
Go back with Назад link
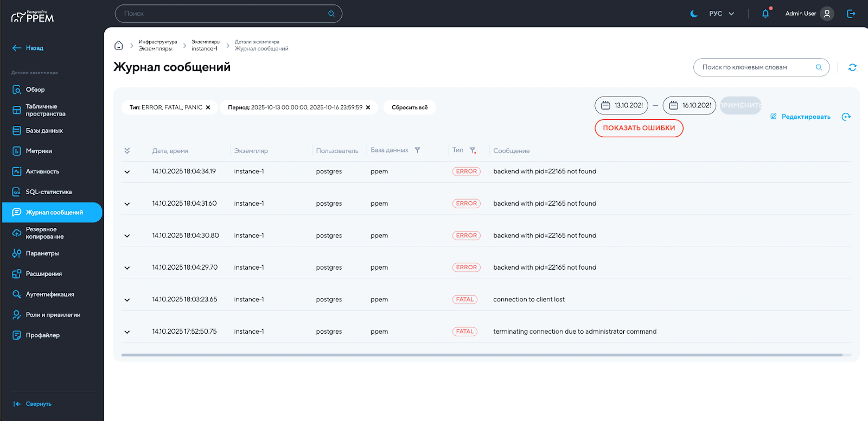point(28,48)
